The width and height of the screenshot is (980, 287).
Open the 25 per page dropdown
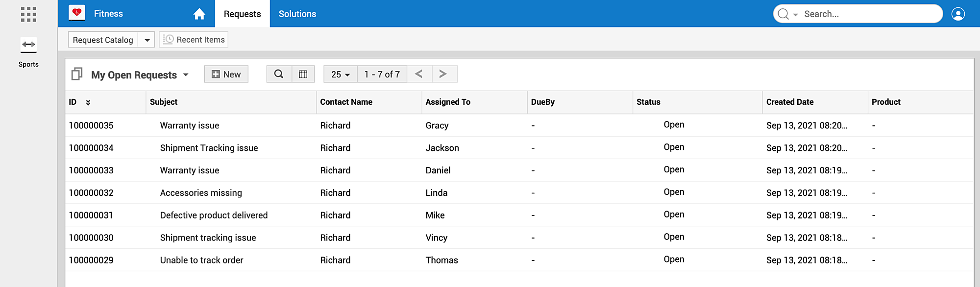(341, 74)
